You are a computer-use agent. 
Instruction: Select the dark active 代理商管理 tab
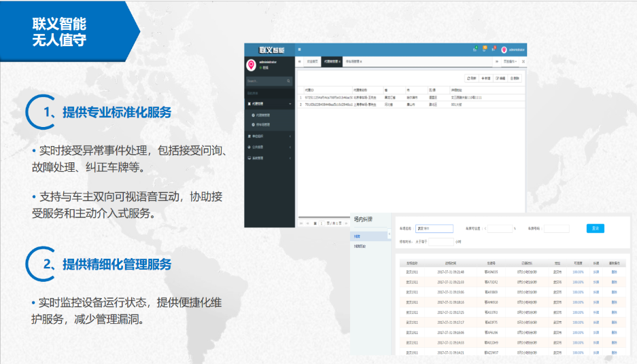click(x=332, y=61)
